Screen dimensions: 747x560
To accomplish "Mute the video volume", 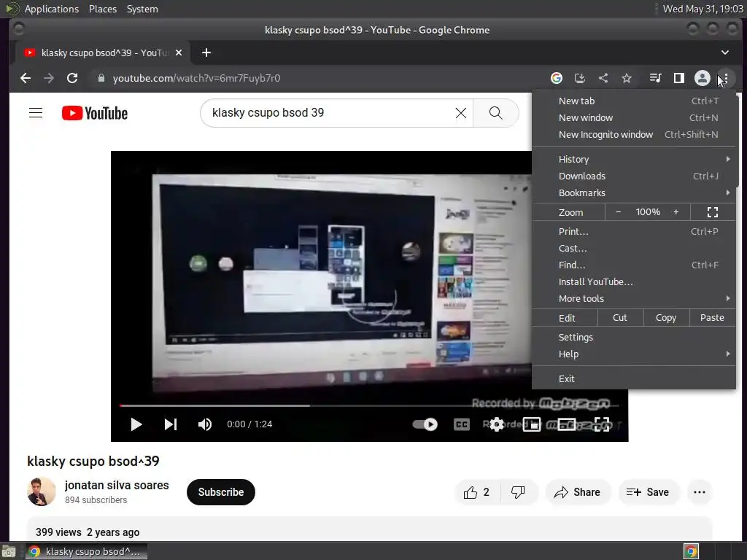I will click(x=205, y=424).
